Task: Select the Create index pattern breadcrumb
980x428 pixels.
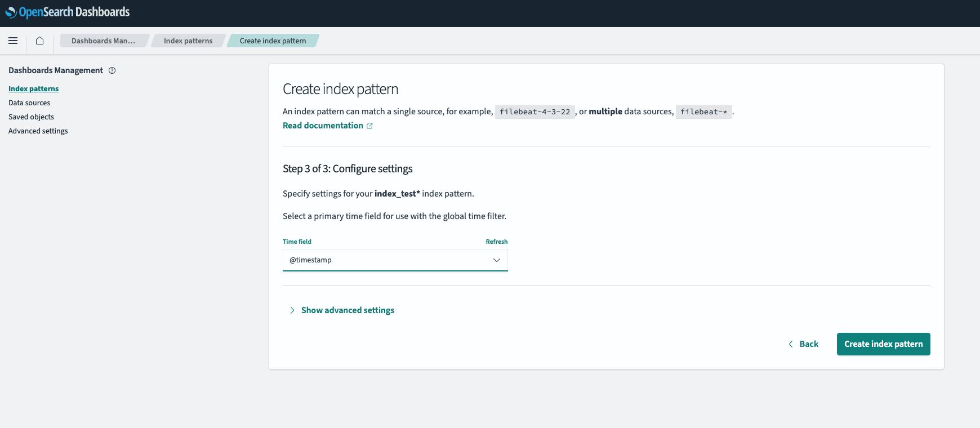Action: 273,41
